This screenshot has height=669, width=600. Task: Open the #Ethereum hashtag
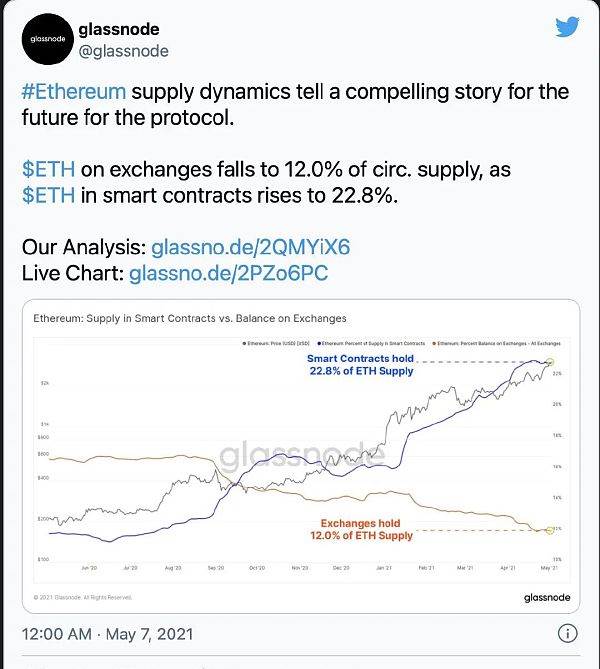pyautogui.click(x=74, y=92)
